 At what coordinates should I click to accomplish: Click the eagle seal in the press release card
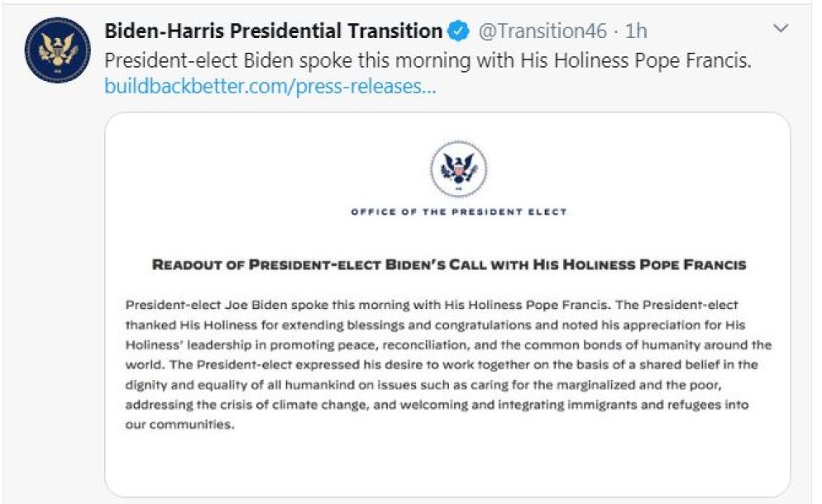coord(458,168)
